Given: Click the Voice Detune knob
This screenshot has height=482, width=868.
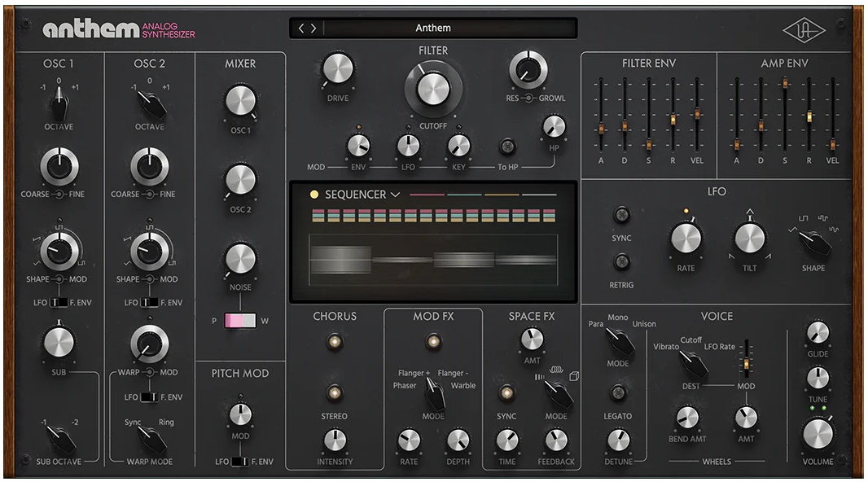Looking at the screenshot, I should (618, 441).
